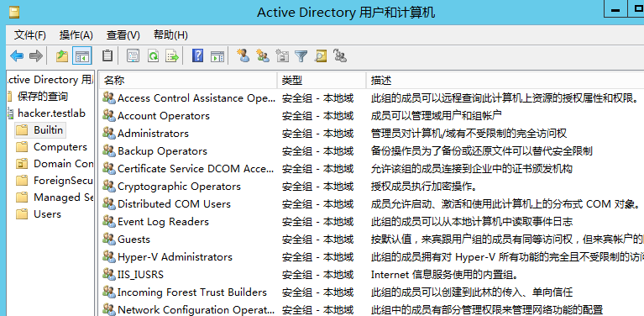Viewport: 644px width, 316px height.
Task: Select the ForeignSecurityPrincipals tree node
Action: pyautogui.click(x=63, y=181)
